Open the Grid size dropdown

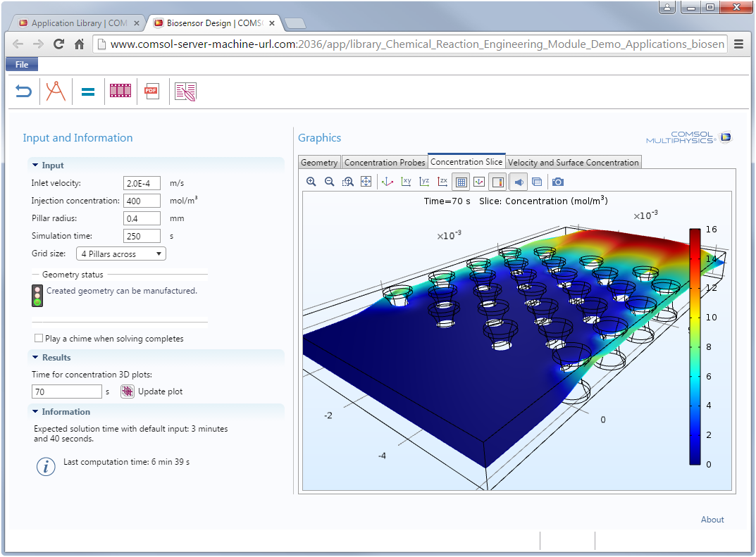[x=121, y=254]
